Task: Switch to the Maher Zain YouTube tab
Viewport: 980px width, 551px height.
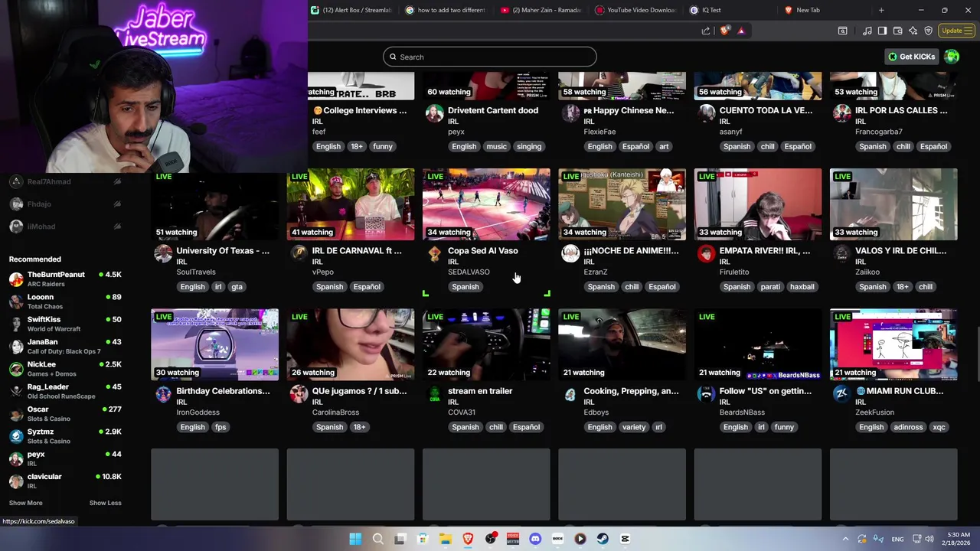Action: pyautogui.click(x=541, y=10)
